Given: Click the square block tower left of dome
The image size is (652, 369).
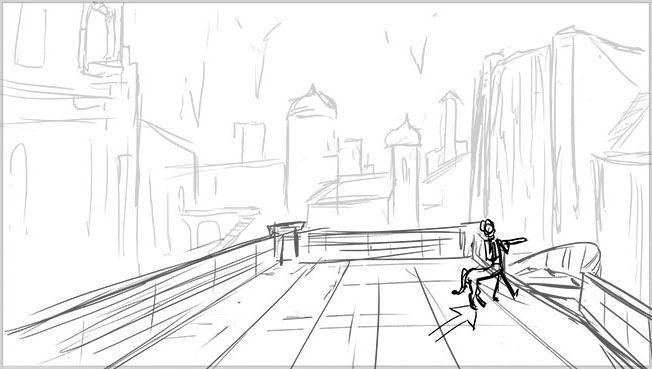Looking at the screenshot, I should coord(249,141).
